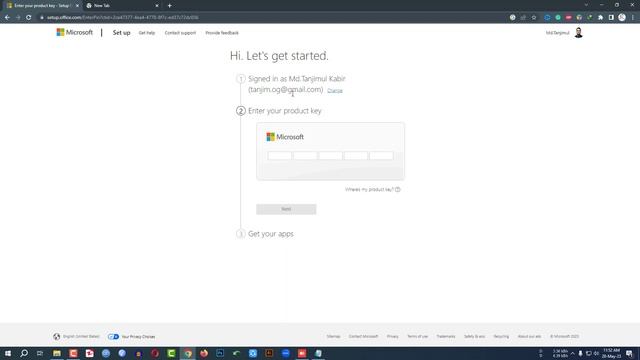This screenshot has width=640, height=360.
Task: Click the Next button
Action: coord(286,209)
